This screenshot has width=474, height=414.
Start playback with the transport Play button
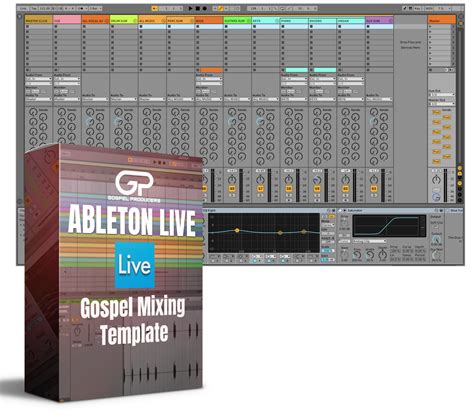[x=191, y=8]
